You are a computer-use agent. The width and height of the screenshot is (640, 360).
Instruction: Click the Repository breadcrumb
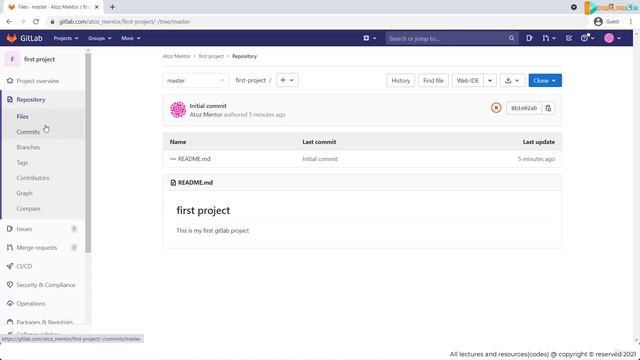[244, 56]
